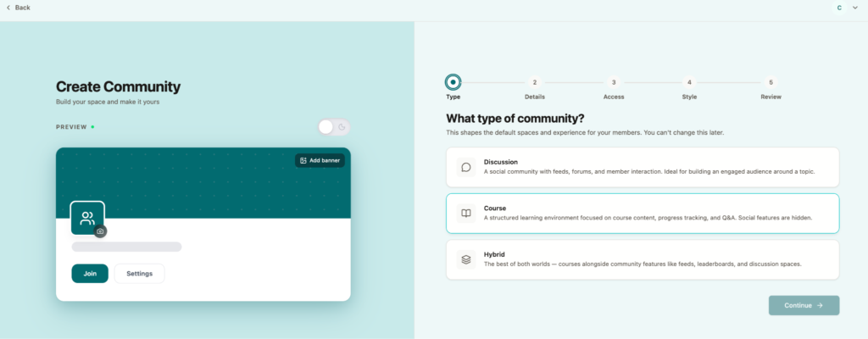
Task: Click the Hybrid stacked layers icon
Action: [x=465, y=259]
